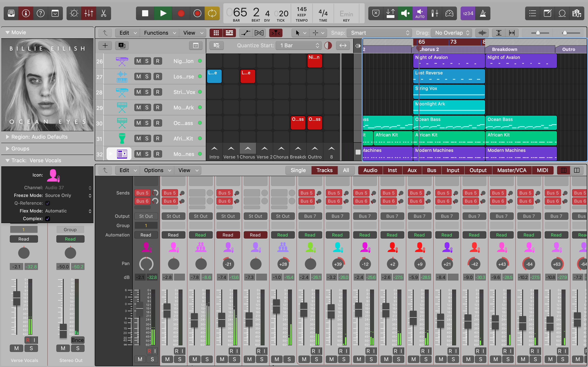The height and width of the screenshot is (367, 588).
Task: Click the Record button in the transport
Action: (x=181, y=13)
